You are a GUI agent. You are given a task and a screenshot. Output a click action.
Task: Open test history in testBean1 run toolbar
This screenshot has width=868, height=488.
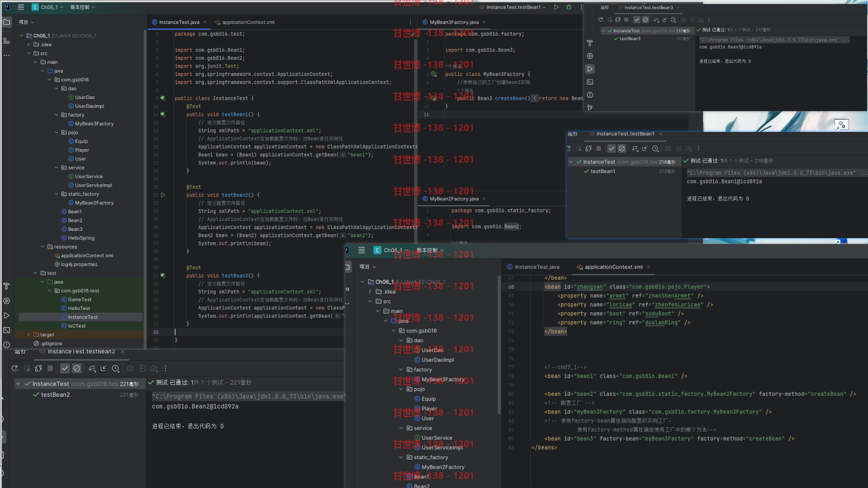655,149
